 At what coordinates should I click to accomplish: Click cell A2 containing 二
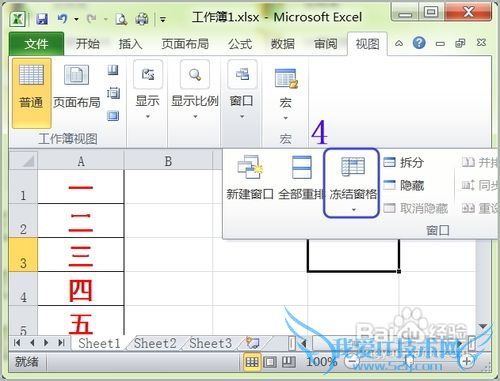point(81,221)
